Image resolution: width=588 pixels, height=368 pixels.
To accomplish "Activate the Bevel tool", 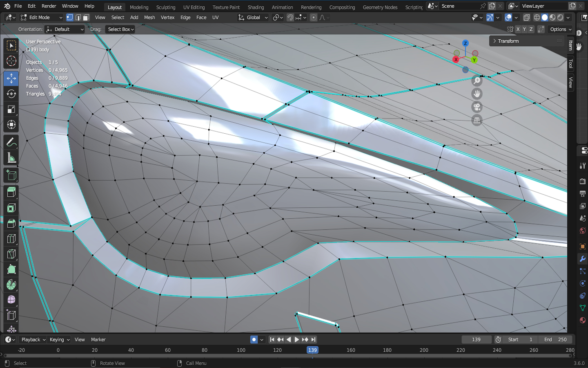I will [11, 223].
